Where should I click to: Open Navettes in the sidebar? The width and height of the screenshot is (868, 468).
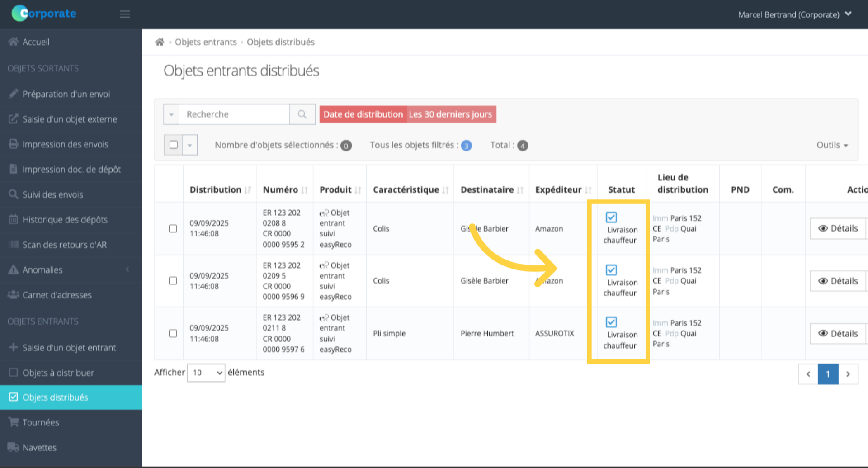click(x=71, y=448)
